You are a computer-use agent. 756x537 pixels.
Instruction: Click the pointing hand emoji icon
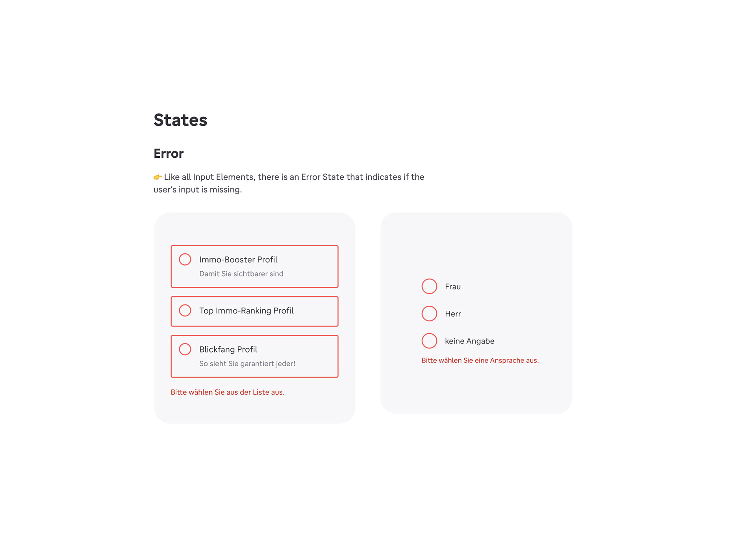(157, 177)
